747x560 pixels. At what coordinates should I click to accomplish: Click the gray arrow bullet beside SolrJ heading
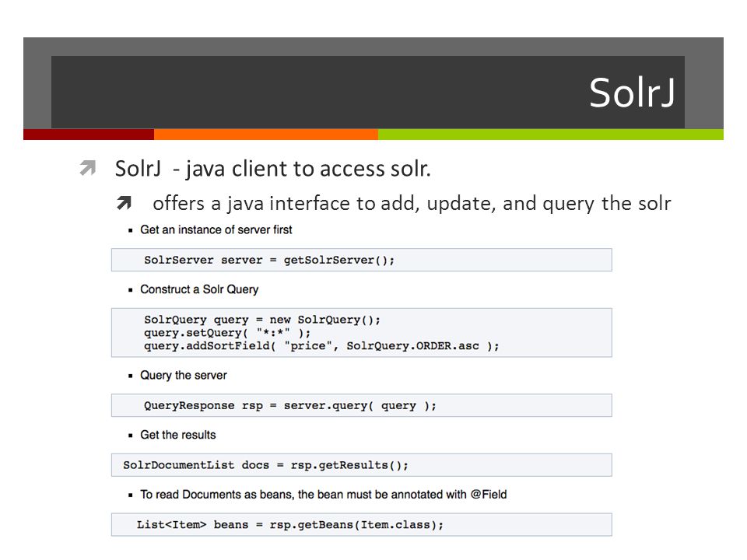[88, 168]
